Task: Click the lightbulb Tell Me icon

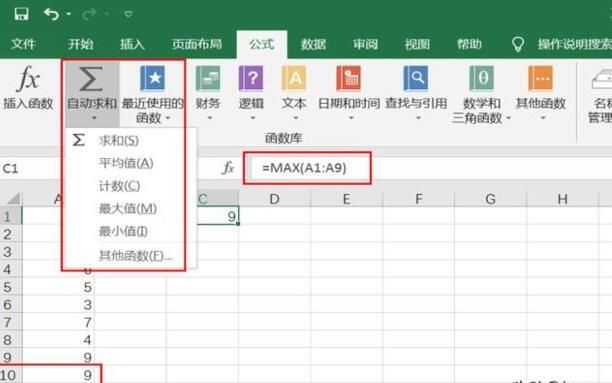Action: [x=518, y=44]
